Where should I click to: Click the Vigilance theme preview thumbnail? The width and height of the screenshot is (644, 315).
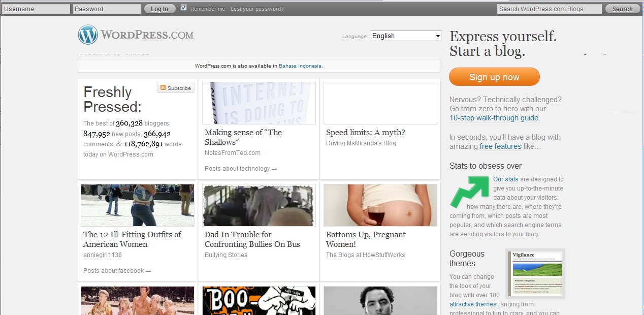click(x=535, y=273)
